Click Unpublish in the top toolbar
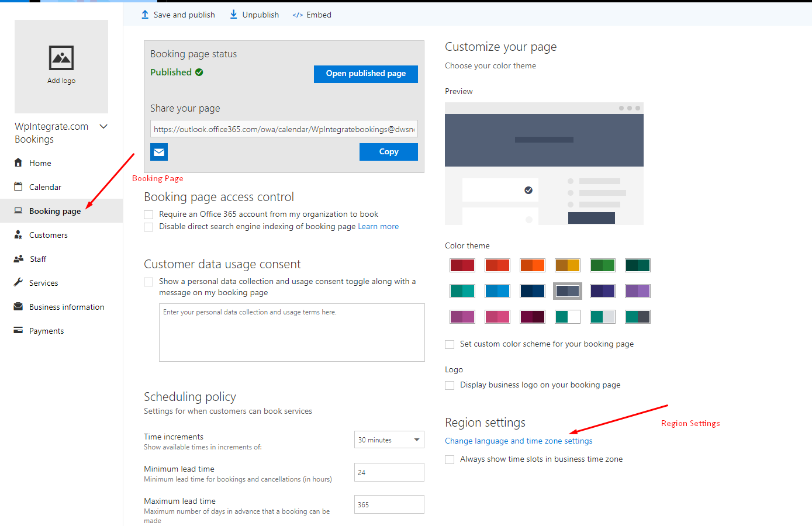Image resolution: width=812 pixels, height=526 pixels. [x=254, y=15]
